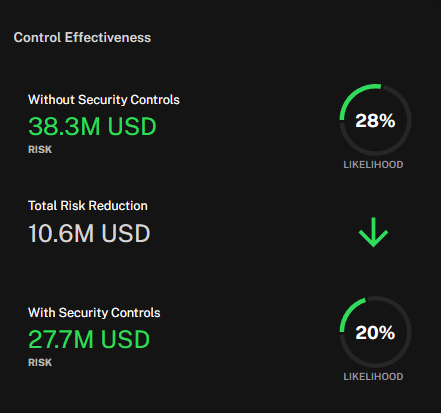Select the Control Effectiveness heading
The width and height of the screenshot is (441, 413).
tap(82, 37)
